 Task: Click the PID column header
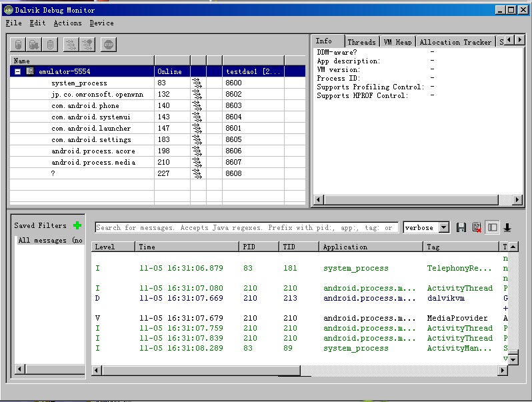coord(259,247)
